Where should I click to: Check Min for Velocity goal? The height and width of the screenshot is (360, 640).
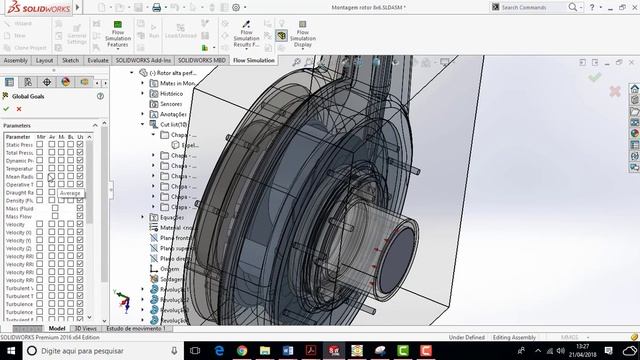point(40,224)
